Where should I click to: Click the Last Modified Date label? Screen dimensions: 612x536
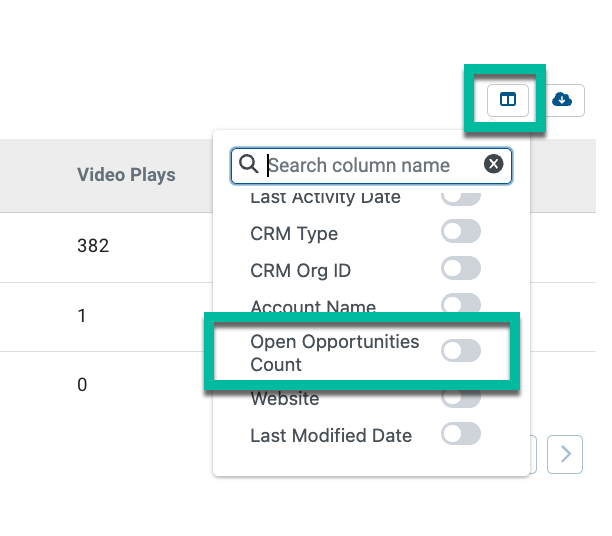[x=331, y=435]
